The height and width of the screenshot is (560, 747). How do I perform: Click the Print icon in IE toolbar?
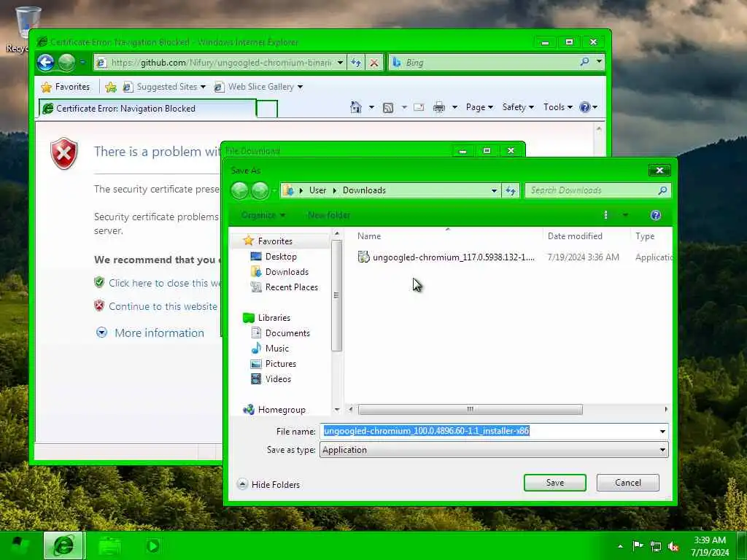[438, 107]
